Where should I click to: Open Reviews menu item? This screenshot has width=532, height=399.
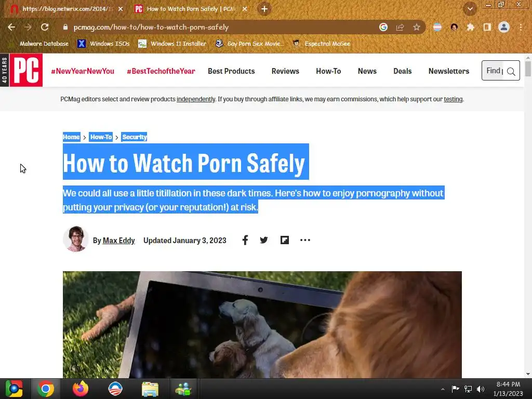pos(285,71)
